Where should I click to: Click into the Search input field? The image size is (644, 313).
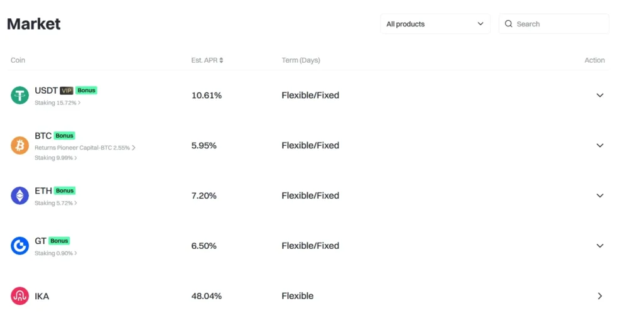click(x=558, y=24)
